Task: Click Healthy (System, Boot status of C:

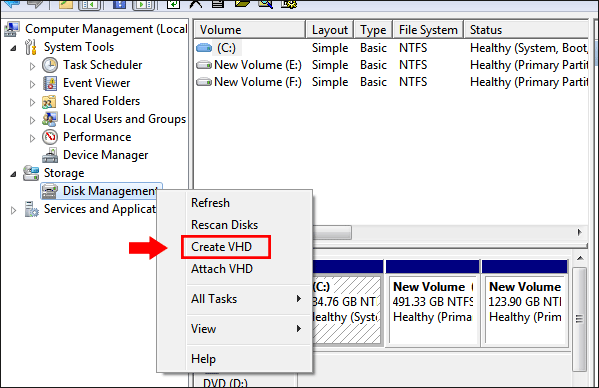Action: coord(529,48)
